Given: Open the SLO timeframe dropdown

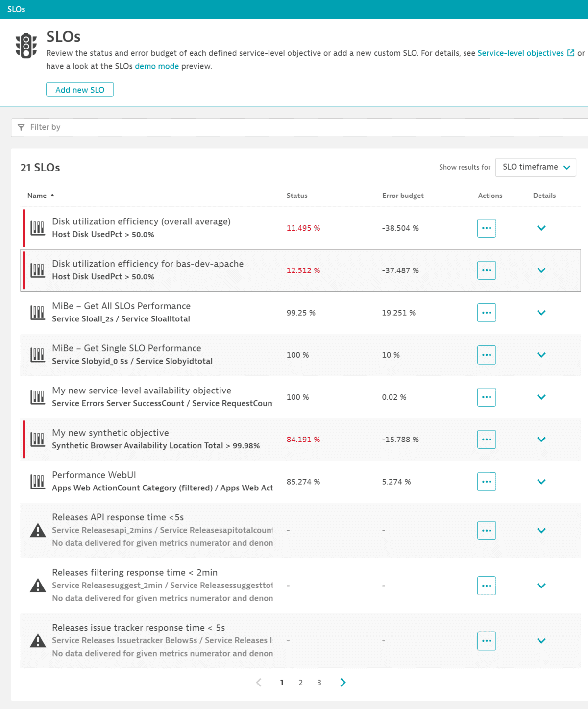Looking at the screenshot, I should (x=536, y=167).
